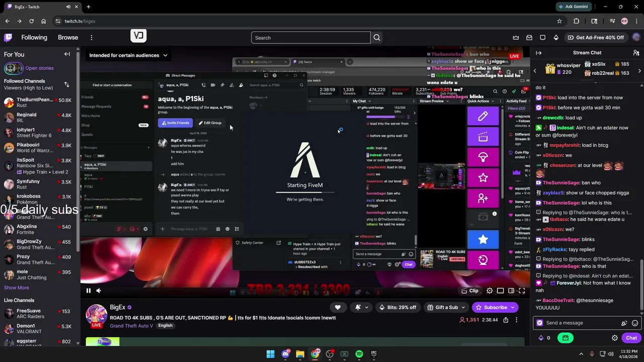The height and width of the screenshot is (362, 644).
Task: Open the user profile avatar menu
Action: [x=636, y=37]
